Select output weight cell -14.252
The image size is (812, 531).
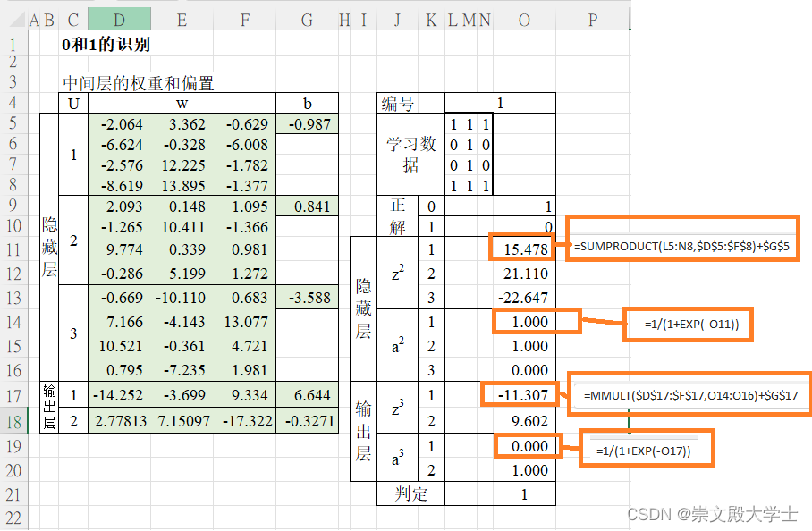pyautogui.click(x=120, y=395)
